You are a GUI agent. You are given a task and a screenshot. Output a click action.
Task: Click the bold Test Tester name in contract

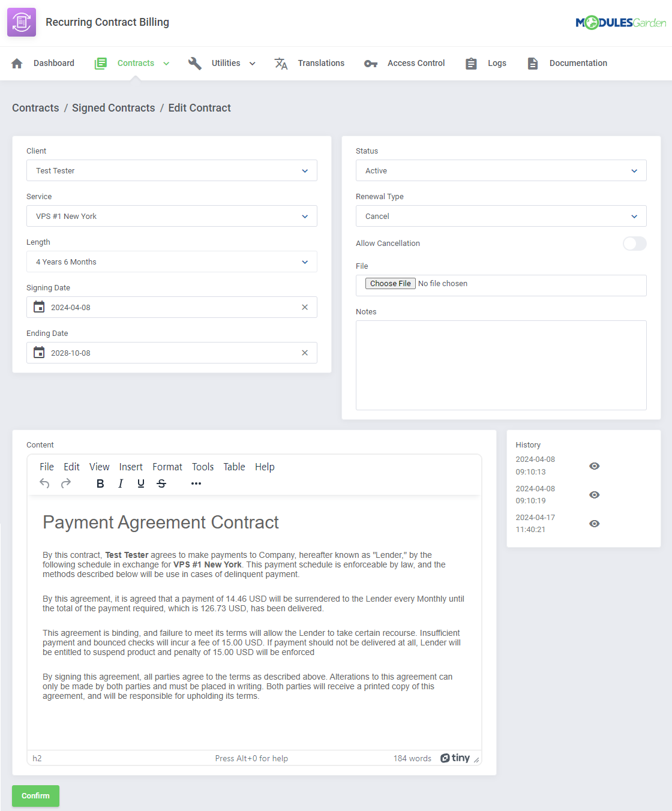tap(127, 555)
